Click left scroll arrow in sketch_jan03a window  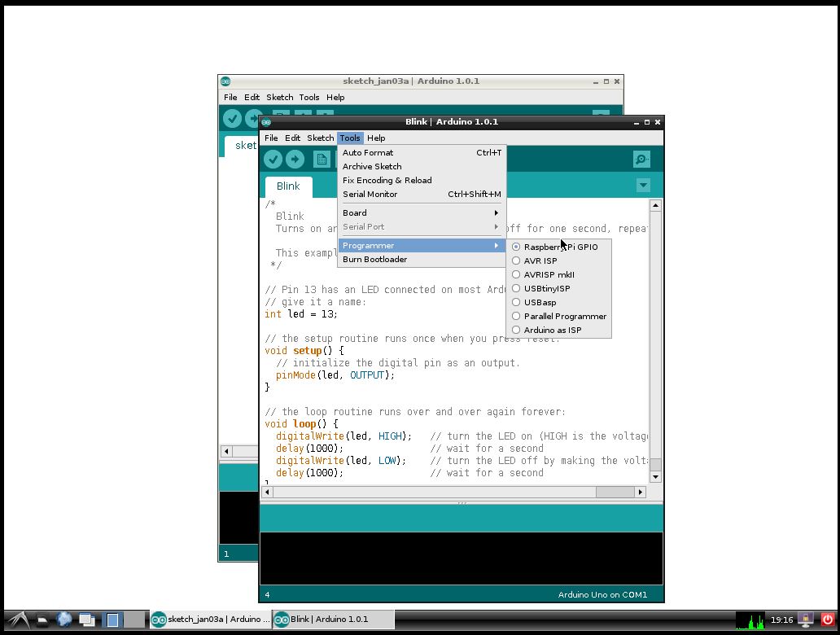pos(226,451)
